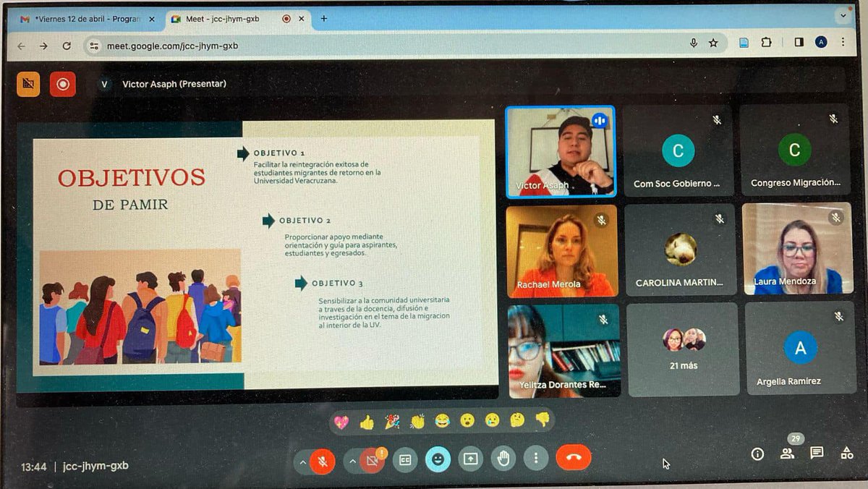868x489 pixels.
Task: Click the orange presentation-off icon
Action: (28, 84)
